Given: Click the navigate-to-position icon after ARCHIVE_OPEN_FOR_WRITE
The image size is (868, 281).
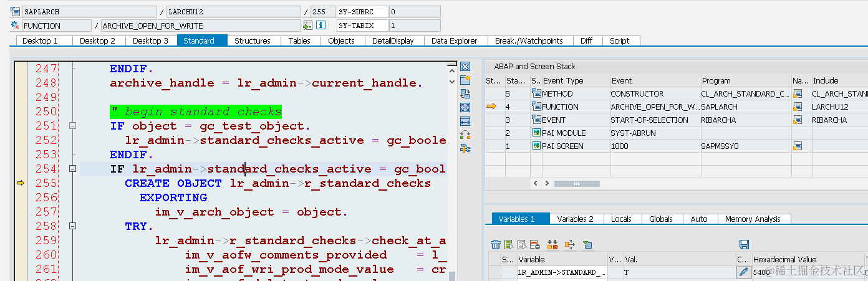Looking at the screenshot, I should [307, 26].
